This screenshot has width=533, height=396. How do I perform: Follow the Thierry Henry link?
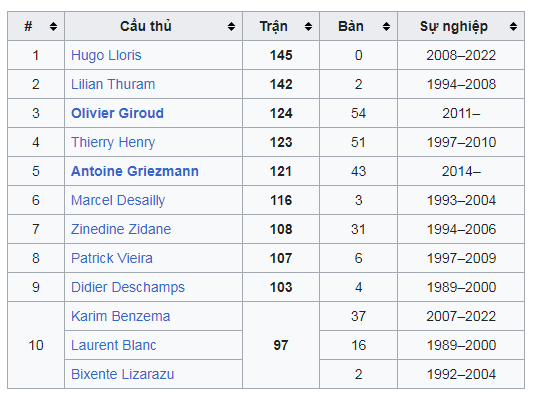113,142
